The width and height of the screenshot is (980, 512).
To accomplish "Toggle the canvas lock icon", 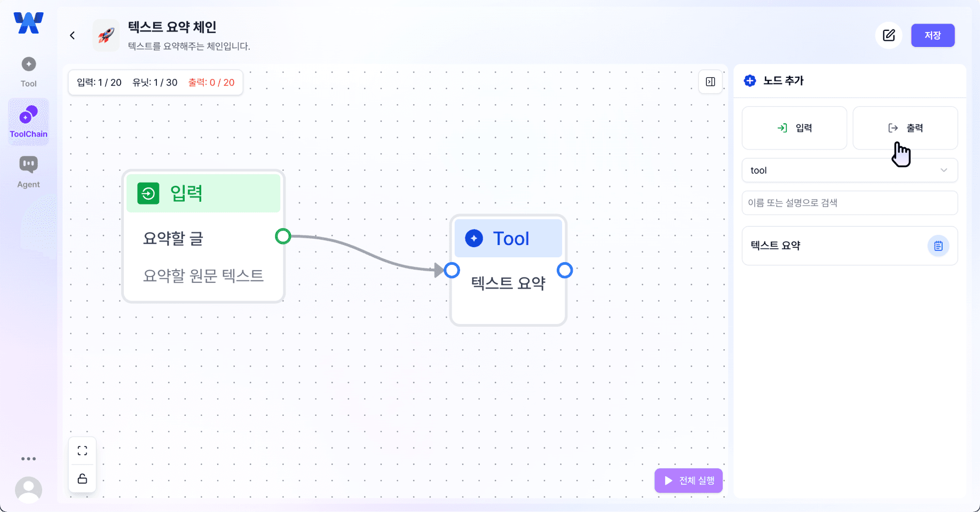I will coord(82,478).
